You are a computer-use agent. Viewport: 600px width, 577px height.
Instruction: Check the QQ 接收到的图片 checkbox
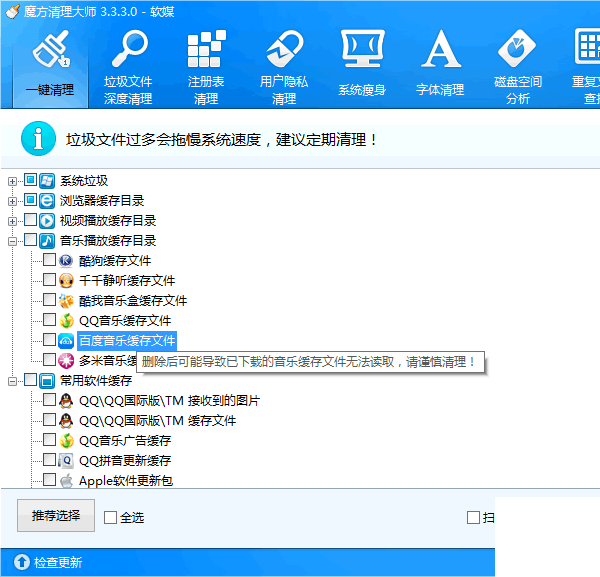pyautogui.click(x=49, y=399)
